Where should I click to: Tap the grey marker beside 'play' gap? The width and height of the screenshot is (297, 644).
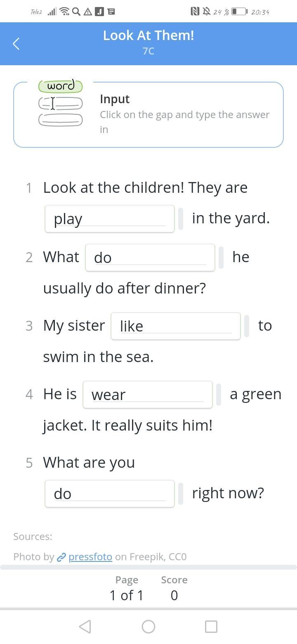pos(181,219)
